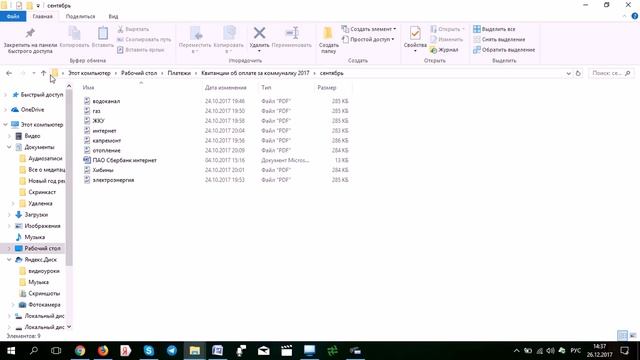Go up one folder level arrow

(43, 73)
